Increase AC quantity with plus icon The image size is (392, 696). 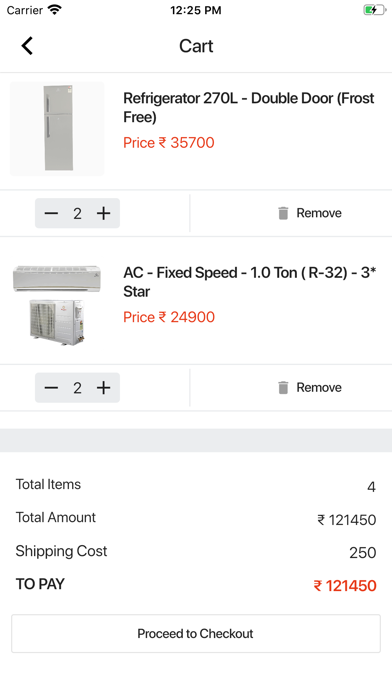pos(103,388)
